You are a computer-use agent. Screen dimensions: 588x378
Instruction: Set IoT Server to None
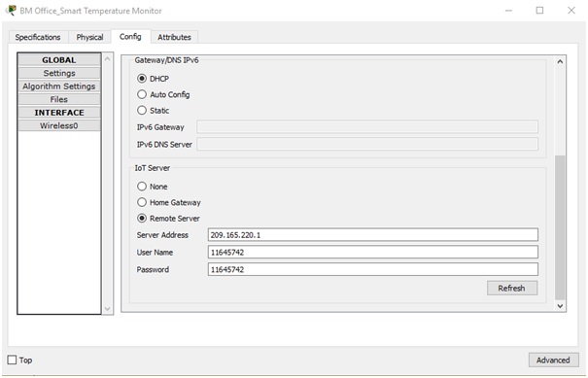pyautogui.click(x=142, y=187)
